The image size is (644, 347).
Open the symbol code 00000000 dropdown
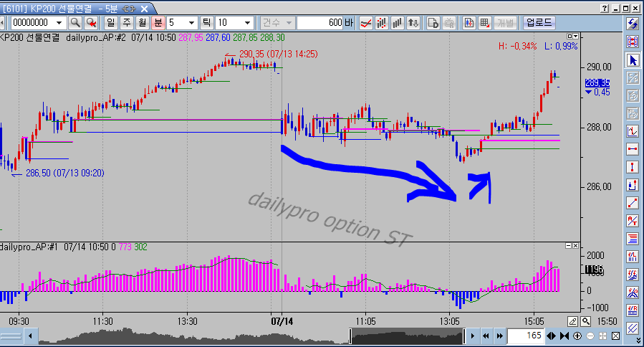pyautogui.click(x=59, y=23)
